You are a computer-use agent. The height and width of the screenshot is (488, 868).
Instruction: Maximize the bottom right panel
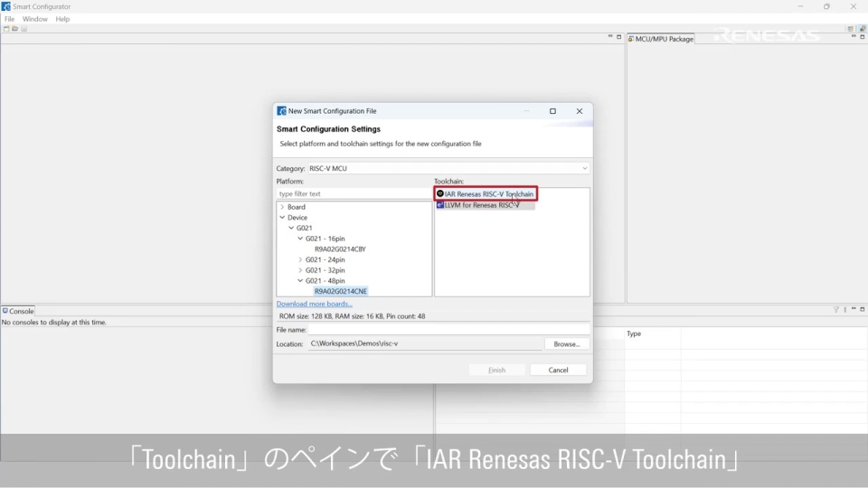[x=862, y=309]
